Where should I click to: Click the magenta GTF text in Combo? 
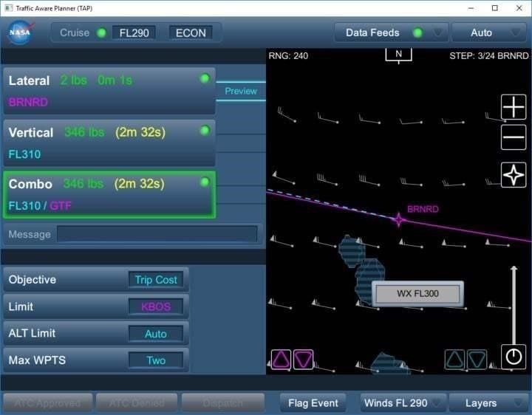click(x=61, y=205)
